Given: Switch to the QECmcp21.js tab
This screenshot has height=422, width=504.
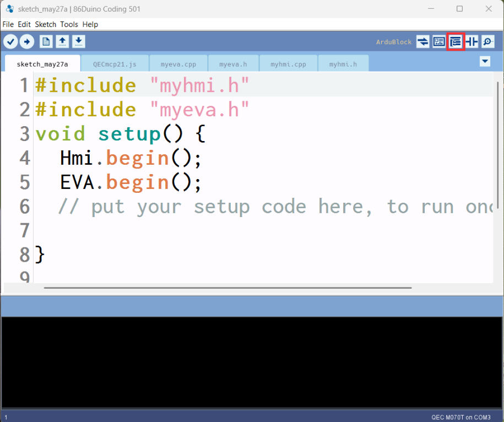Looking at the screenshot, I should (115, 64).
